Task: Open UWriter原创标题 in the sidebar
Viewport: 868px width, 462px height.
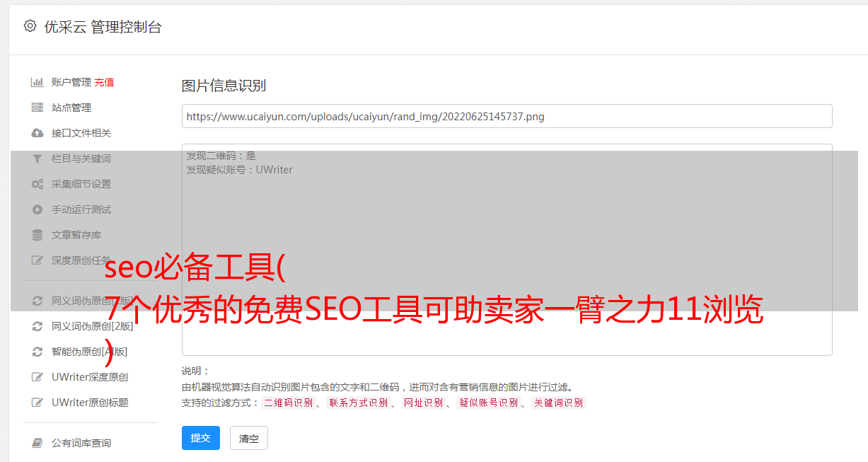Action: [x=90, y=403]
